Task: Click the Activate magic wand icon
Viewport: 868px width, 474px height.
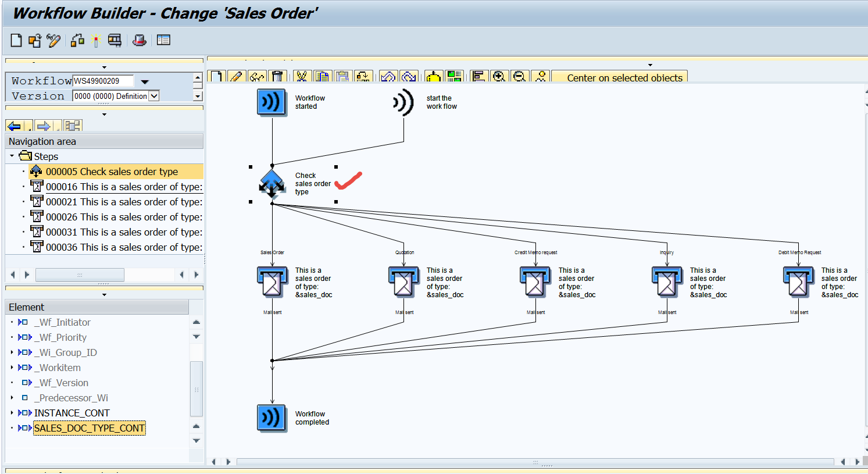Action: [x=96, y=40]
